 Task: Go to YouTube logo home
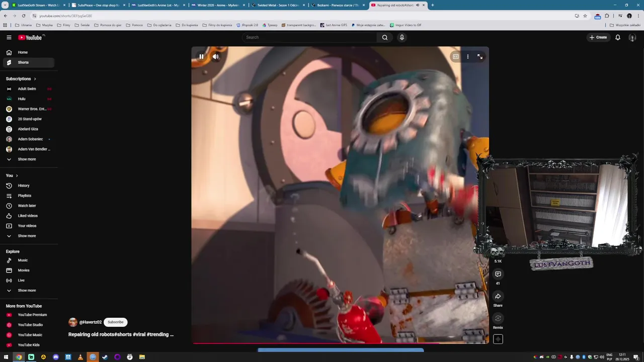[31, 37]
